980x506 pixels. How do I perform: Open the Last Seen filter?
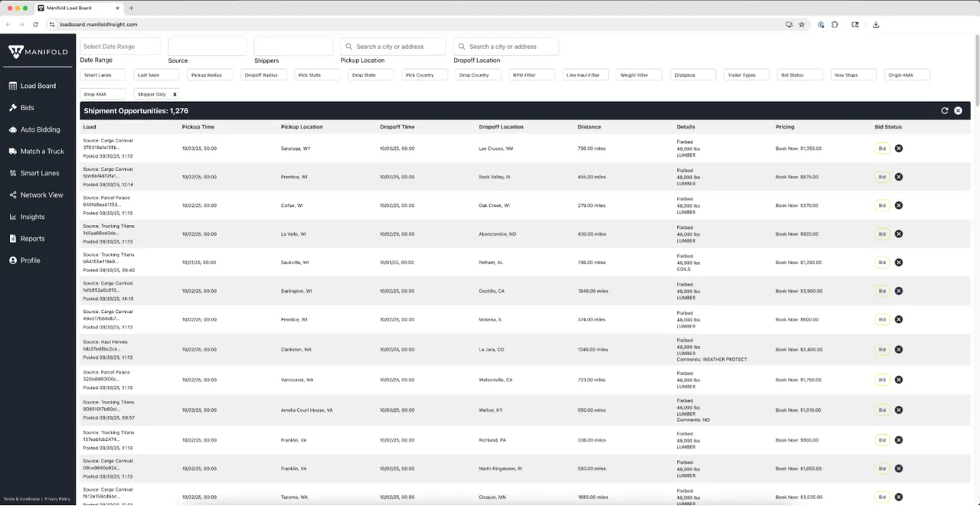[156, 75]
